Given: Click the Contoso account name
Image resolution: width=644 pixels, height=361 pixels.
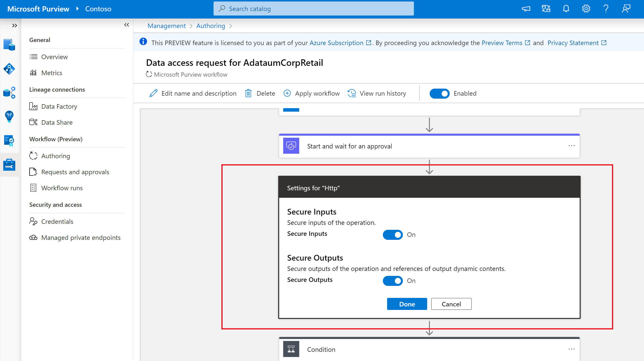Looking at the screenshot, I should [x=98, y=9].
